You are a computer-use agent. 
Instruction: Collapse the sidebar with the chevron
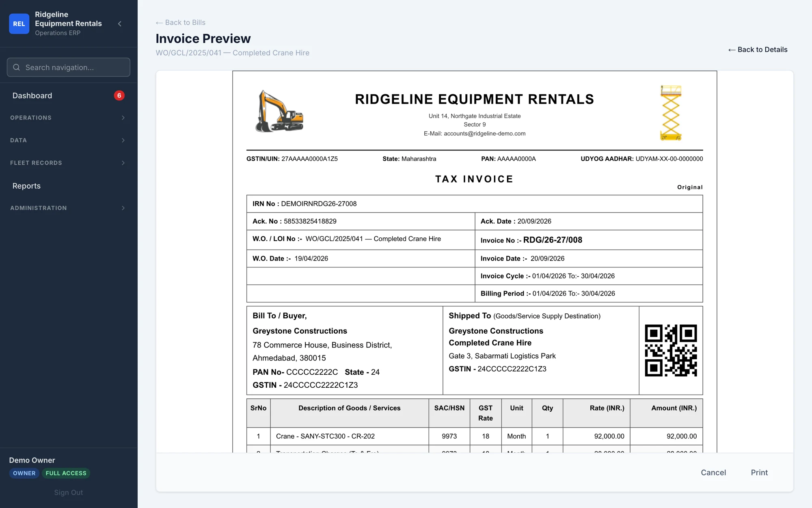[120, 24]
